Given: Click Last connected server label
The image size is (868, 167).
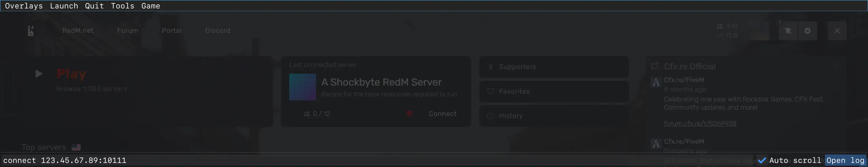Looking at the screenshot, I should coord(323,65).
